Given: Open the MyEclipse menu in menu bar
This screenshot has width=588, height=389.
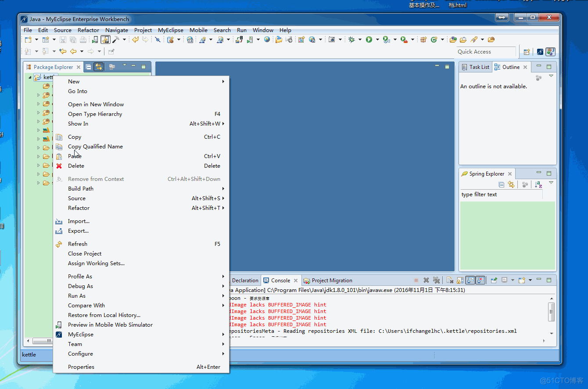Looking at the screenshot, I should pyautogui.click(x=171, y=30).
